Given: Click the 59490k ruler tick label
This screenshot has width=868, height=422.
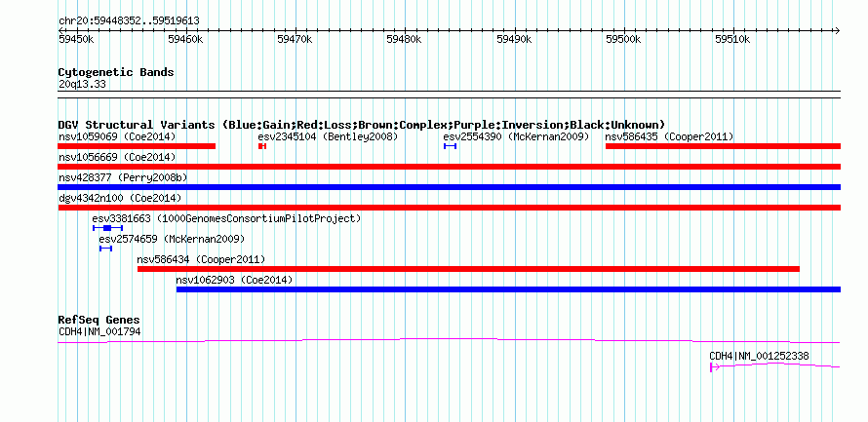Looking at the screenshot, I should 514,39.
